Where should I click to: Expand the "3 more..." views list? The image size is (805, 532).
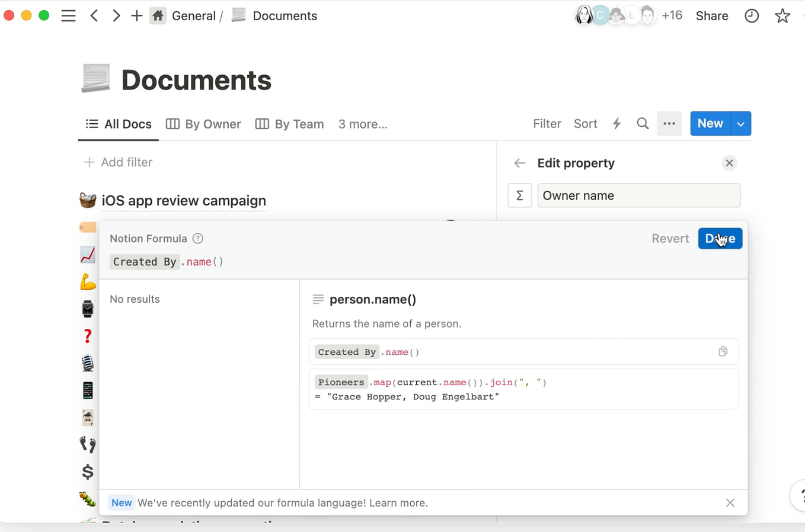(x=363, y=124)
